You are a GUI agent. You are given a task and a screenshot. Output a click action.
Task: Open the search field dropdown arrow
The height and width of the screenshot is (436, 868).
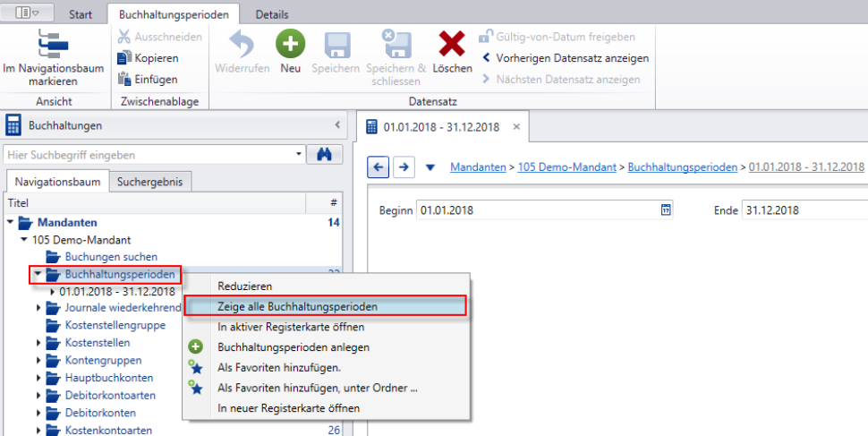click(299, 155)
